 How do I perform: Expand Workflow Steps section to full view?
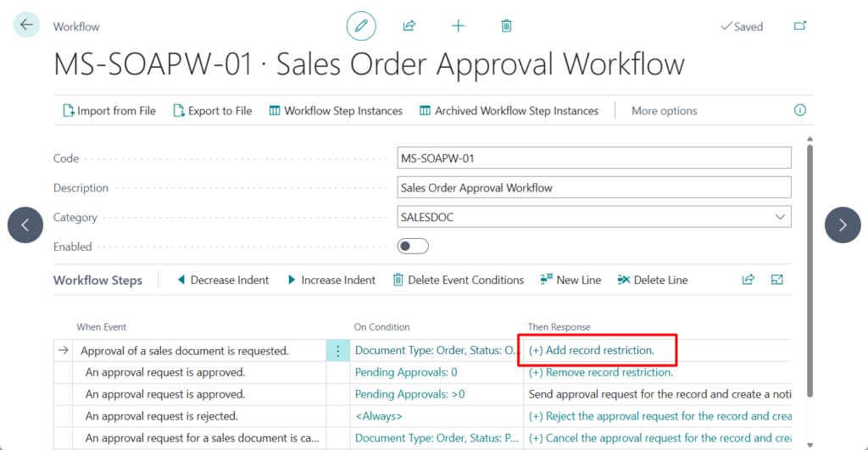point(776,280)
